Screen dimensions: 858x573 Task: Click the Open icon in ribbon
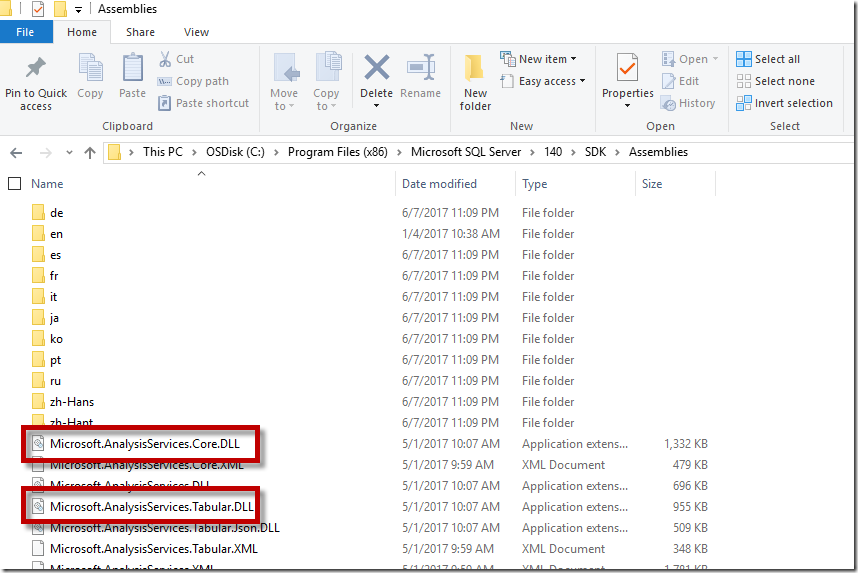tap(668, 59)
